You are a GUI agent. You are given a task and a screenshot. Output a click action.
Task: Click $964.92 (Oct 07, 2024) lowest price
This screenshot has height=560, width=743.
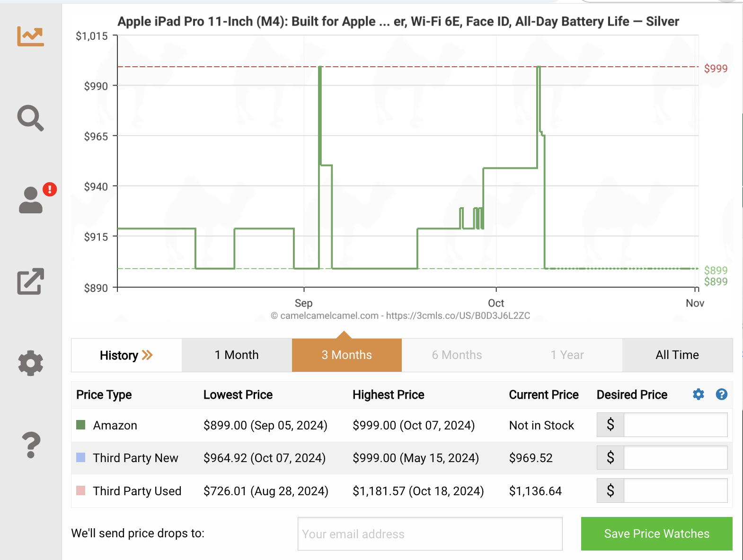(x=265, y=458)
